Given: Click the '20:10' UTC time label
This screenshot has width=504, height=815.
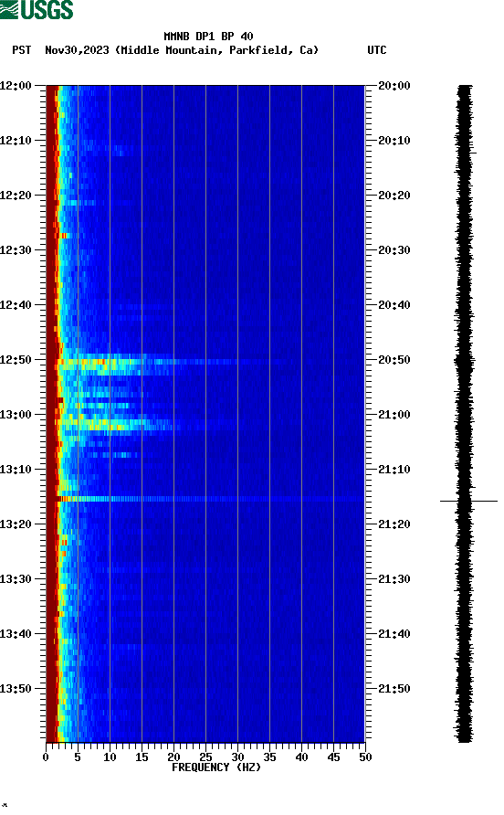Looking at the screenshot, I should click(x=394, y=141).
